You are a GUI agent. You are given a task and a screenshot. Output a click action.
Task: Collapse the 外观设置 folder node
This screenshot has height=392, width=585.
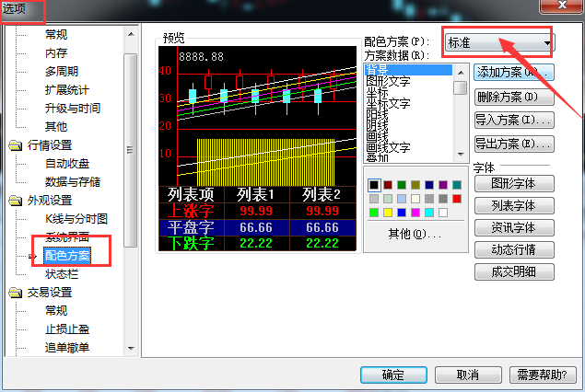pos(16,201)
